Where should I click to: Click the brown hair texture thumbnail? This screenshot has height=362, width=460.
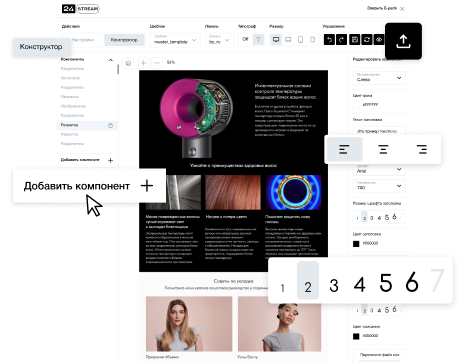coord(233,192)
